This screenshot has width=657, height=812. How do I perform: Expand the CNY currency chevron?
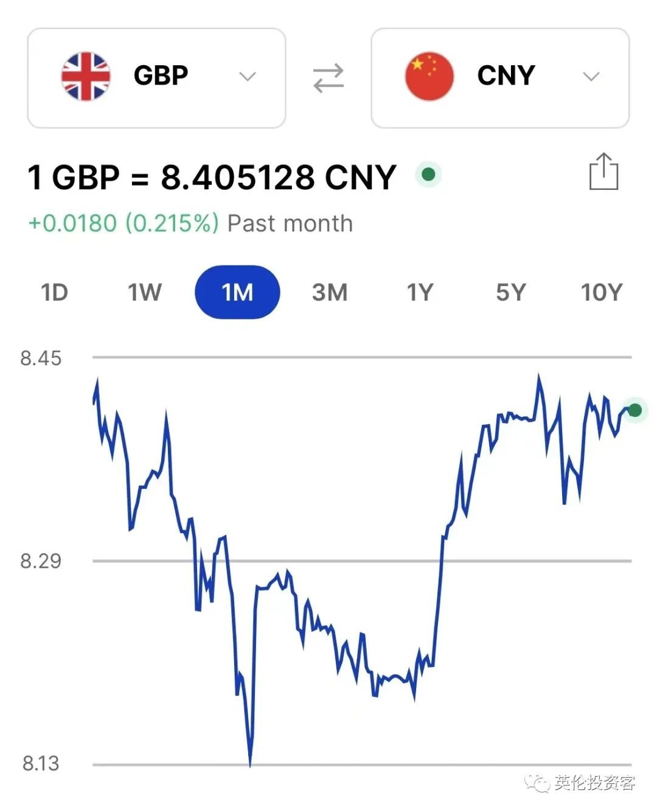pyautogui.click(x=591, y=77)
